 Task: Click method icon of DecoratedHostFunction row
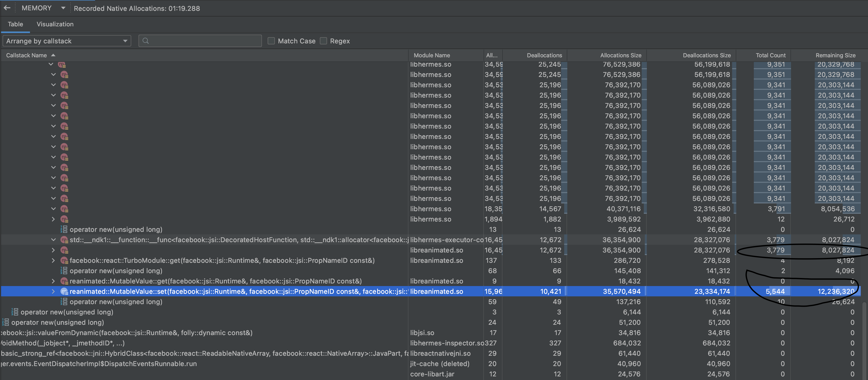click(x=64, y=240)
